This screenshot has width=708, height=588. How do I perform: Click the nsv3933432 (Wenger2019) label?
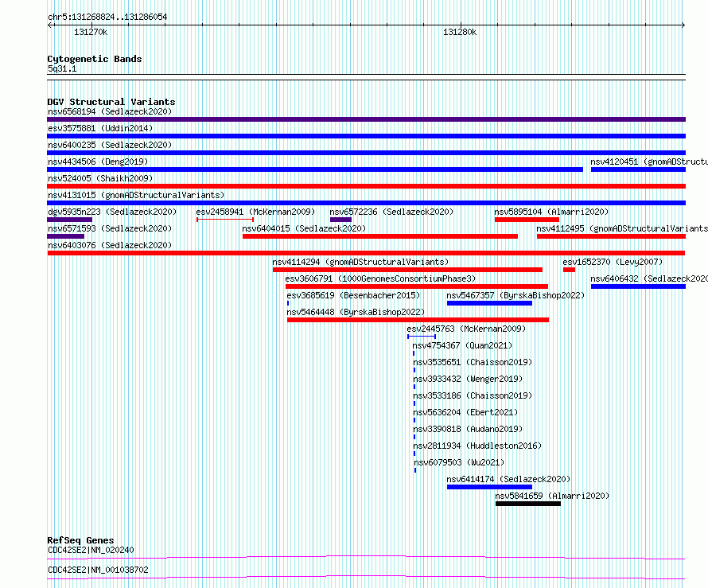click(468, 379)
